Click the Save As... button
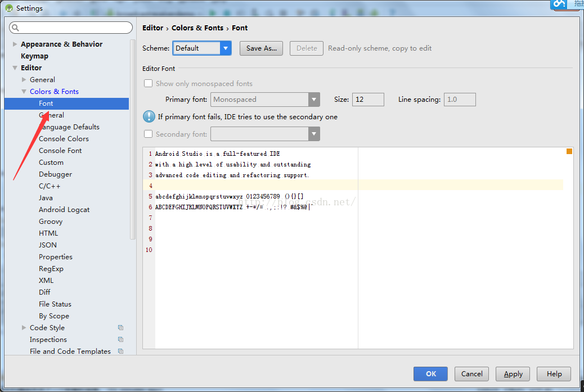The width and height of the screenshot is (584, 392). 261,48
